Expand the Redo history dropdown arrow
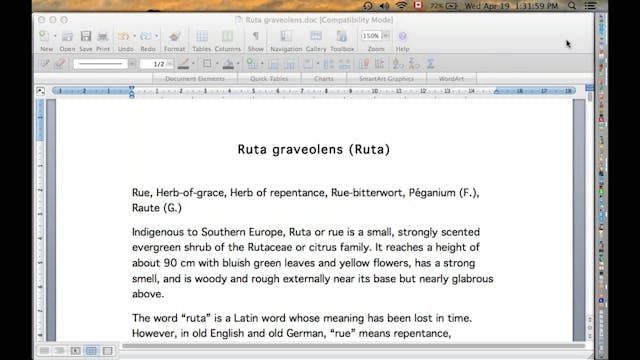The height and width of the screenshot is (360, 640). (157, 36)
